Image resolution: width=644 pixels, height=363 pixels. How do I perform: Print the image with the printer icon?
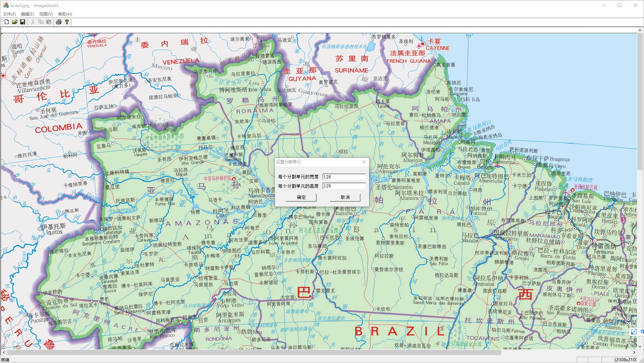(59, 22)
